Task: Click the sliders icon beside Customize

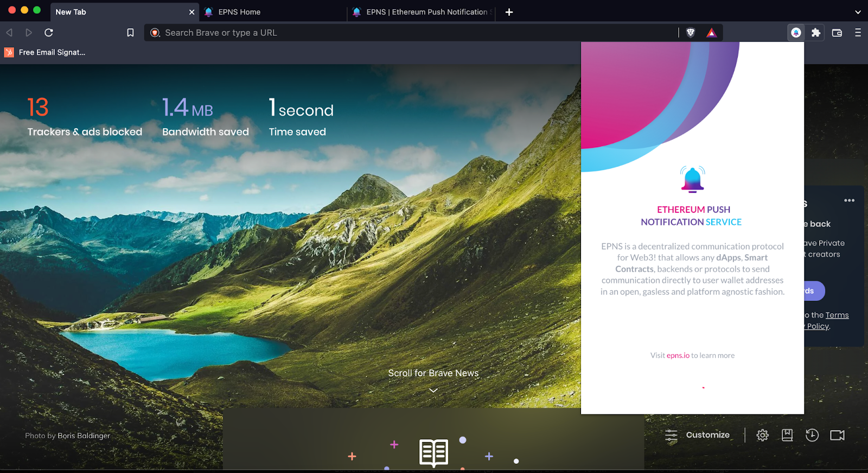Action: point(671,435)
